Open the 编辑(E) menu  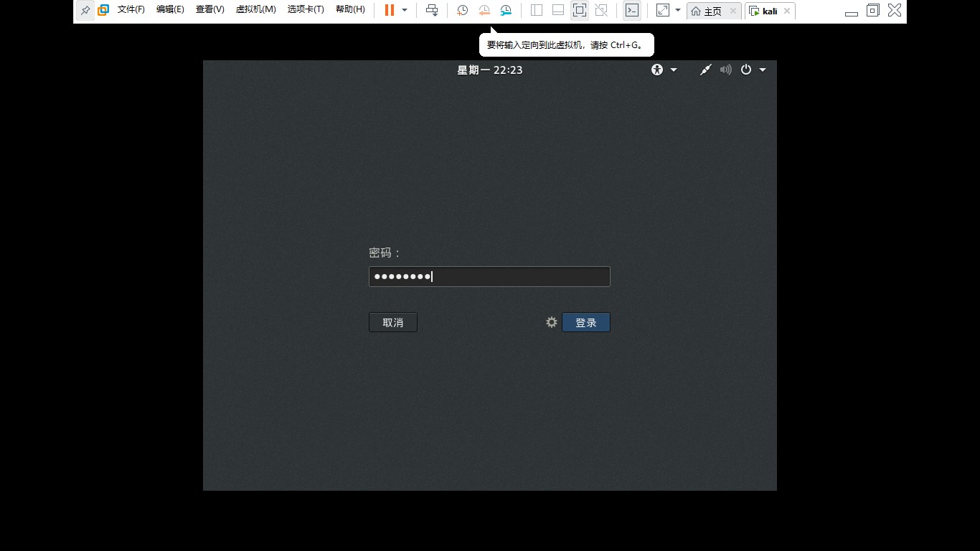pyautogui.click(x=170, y=10)
